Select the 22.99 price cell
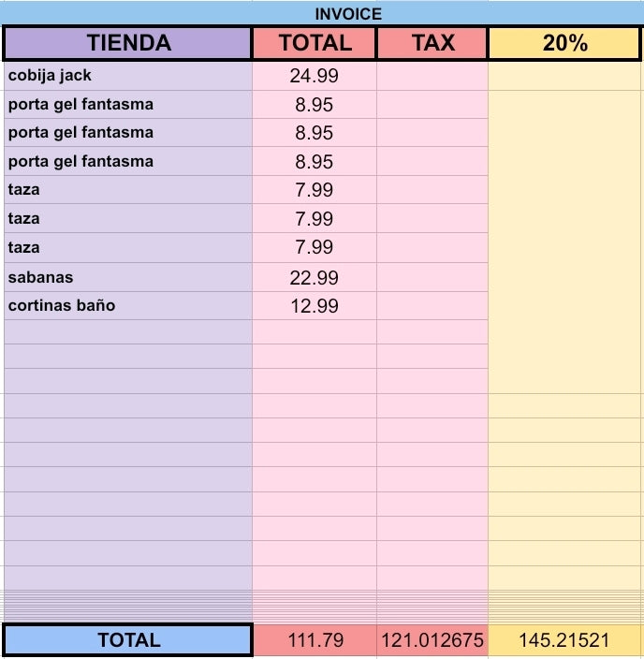The width and height of the screenshot is (644, 659). click(x=315, y=277)
